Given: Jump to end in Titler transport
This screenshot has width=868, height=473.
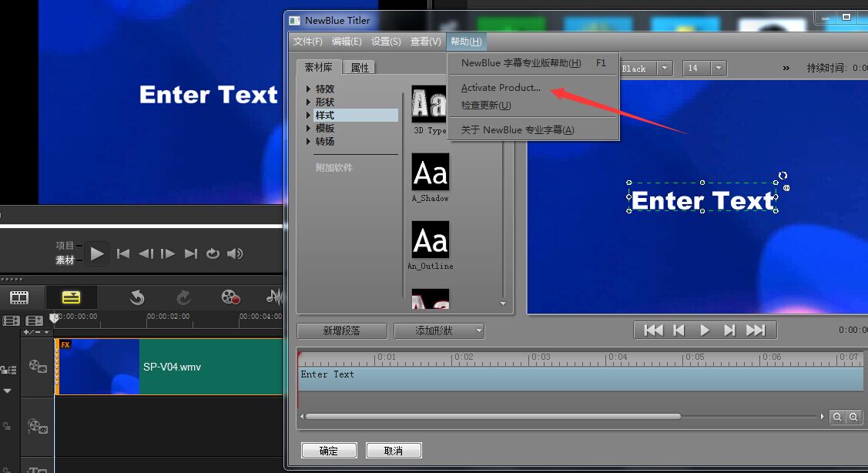Looking at the screenshot, I should click(756, 330).
